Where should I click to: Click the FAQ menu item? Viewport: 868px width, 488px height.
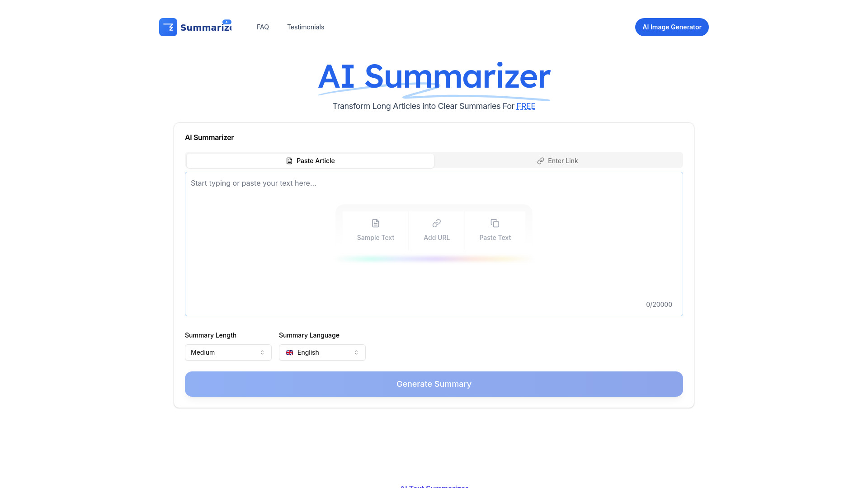tap(262, 27)
